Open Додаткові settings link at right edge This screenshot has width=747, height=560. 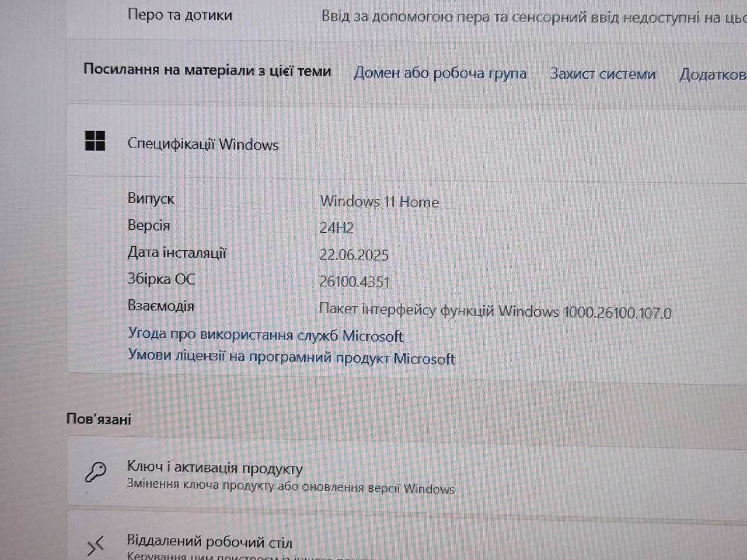coord(713,75)
